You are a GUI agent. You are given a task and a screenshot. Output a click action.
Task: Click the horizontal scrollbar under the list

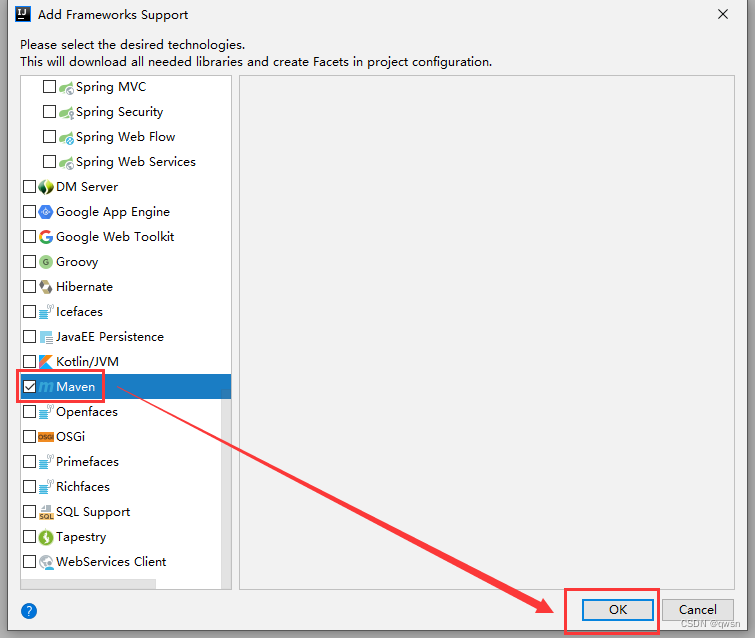(88, 584)
